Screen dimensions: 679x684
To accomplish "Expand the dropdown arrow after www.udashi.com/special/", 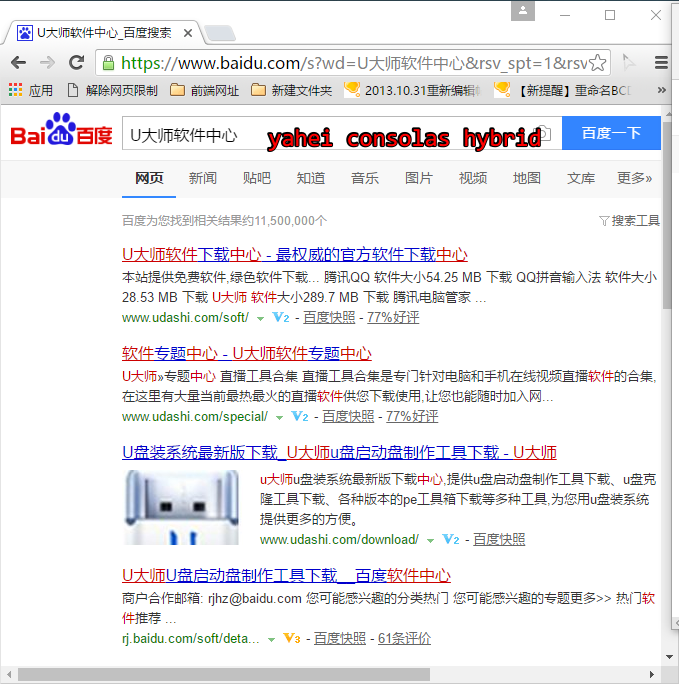I will [279, 417].
